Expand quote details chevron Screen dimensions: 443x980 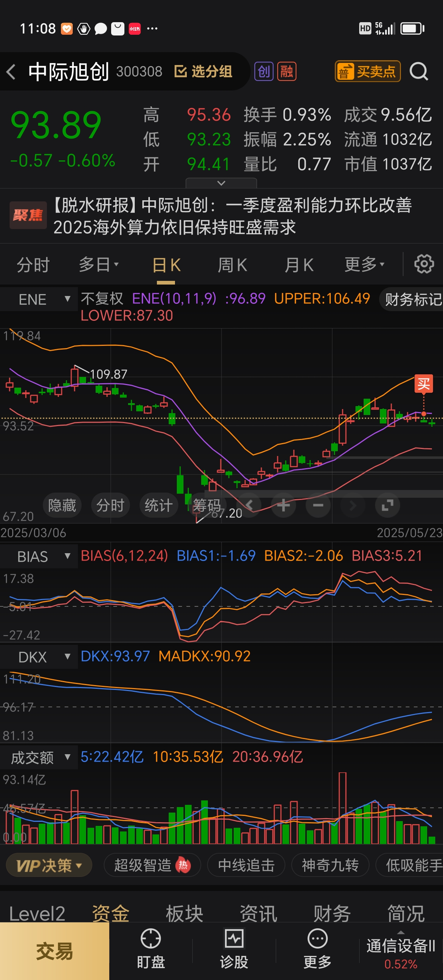pyautogui.click(x=221, y=183)
